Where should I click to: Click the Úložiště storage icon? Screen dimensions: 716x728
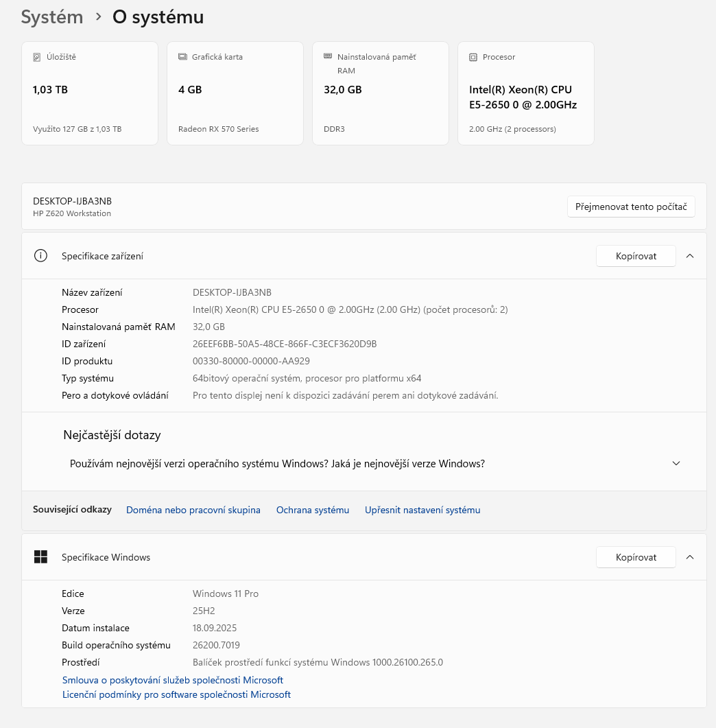pos(38,57)
